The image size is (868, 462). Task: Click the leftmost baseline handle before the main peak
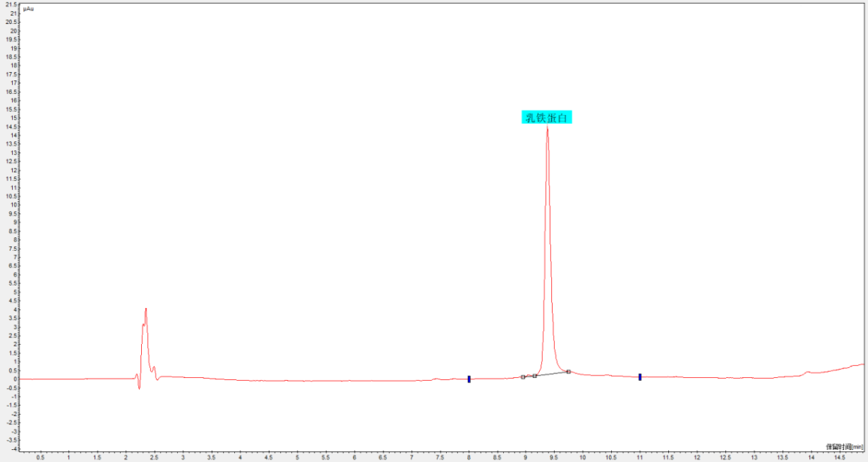[x=523, y=376]
